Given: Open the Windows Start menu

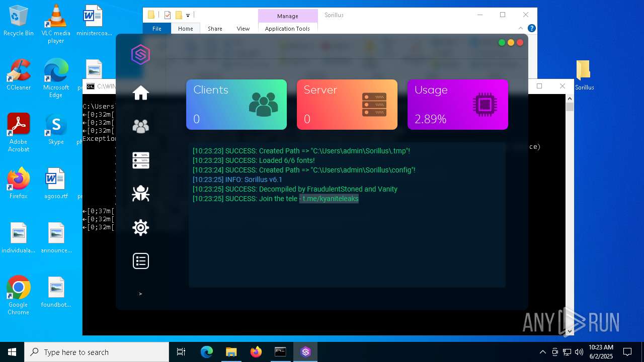Looking at the screenshot, I should pyautogui.click(x=12, y=352).
